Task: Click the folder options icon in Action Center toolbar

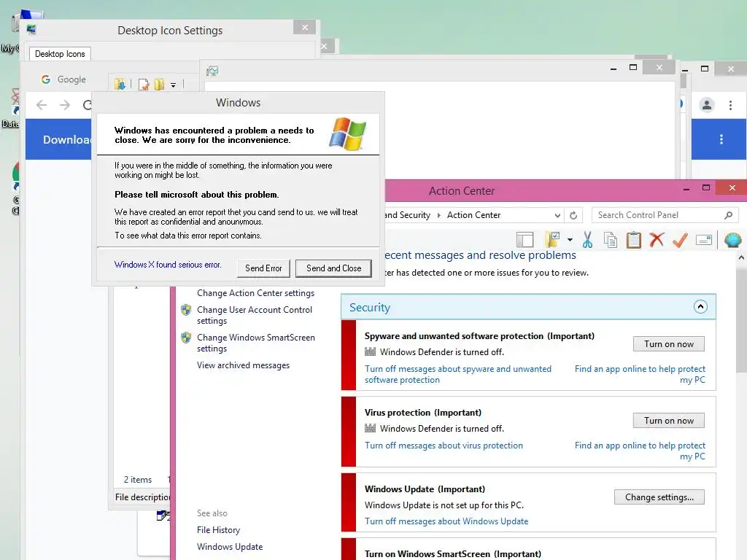Action: (x=553, y=239)
